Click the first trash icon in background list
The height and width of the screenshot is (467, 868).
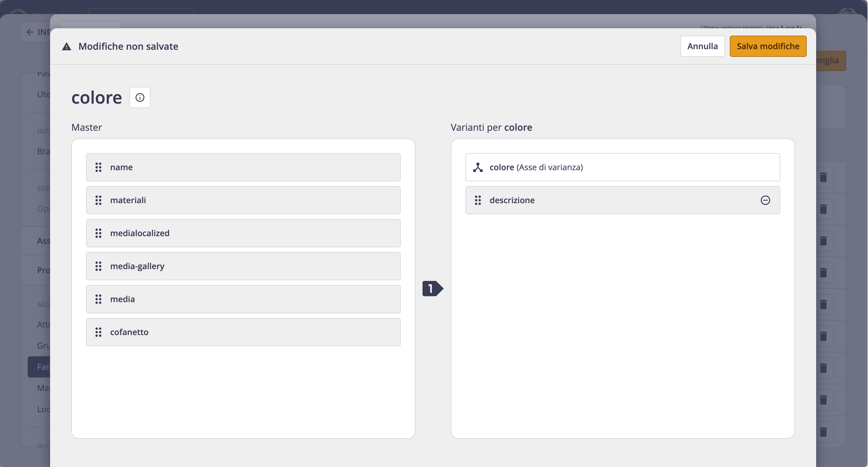coord(823,178)
